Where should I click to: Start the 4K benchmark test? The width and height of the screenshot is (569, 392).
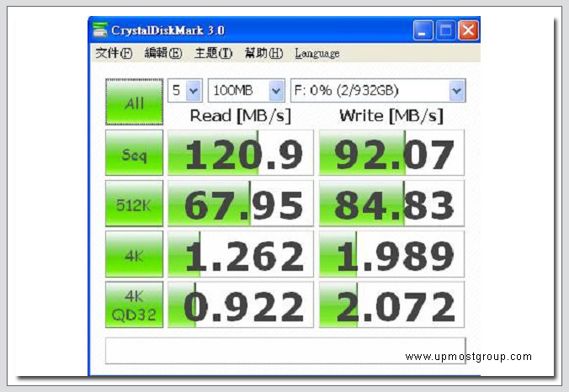coord(135,254)
